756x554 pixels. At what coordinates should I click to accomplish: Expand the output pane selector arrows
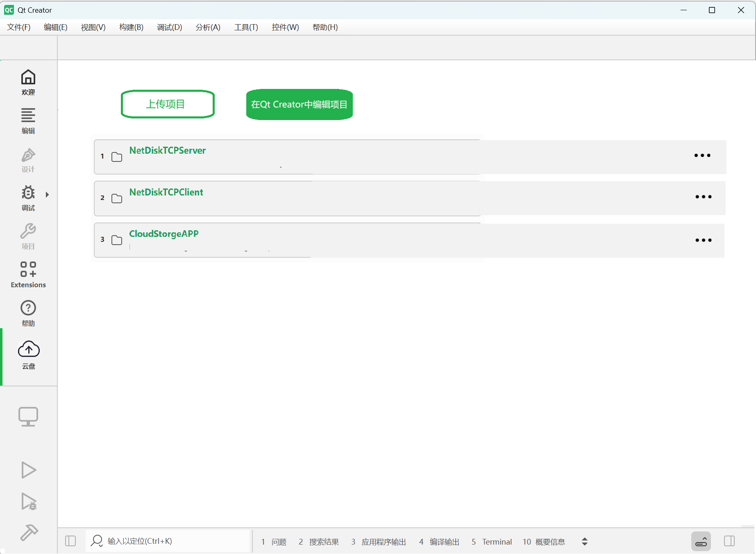(584, 541)
